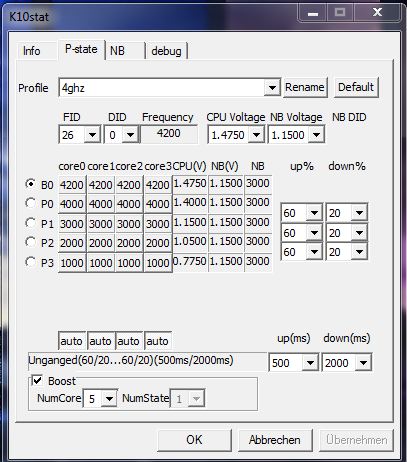Image resolution: width=407 pixels, height=462 pixels.
Task: Select the P3 radio button
Action: click(31, 262)
